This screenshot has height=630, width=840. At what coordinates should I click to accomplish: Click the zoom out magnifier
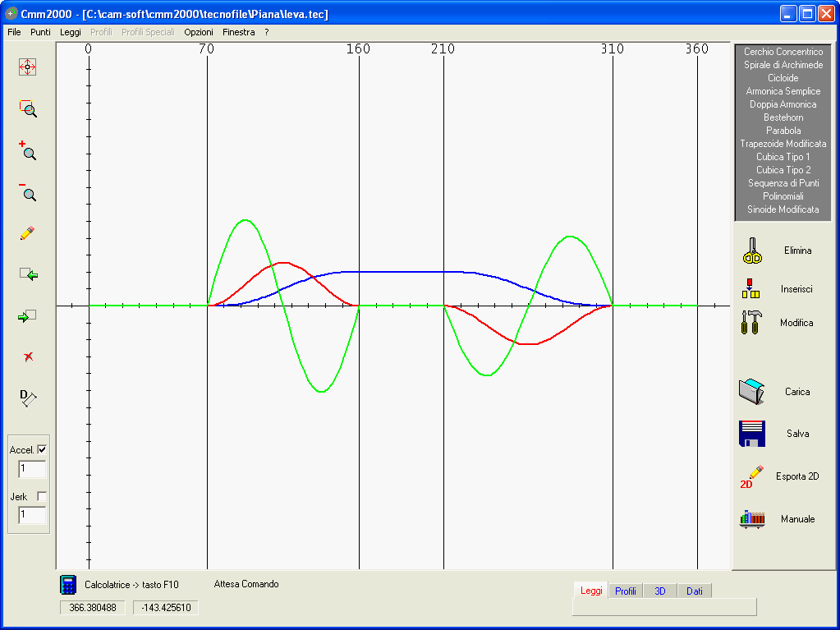(x=27, y=191)
